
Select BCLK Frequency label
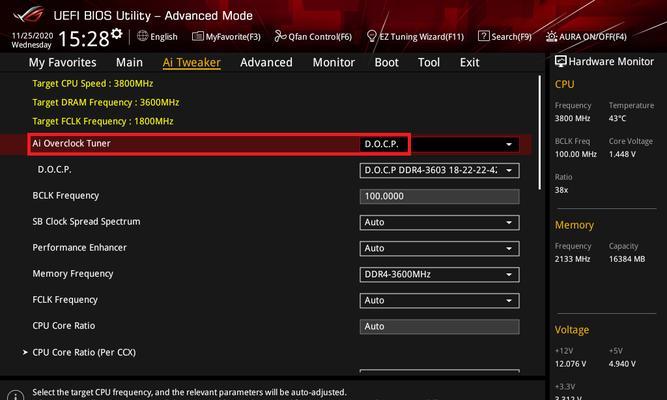(66, 196)
